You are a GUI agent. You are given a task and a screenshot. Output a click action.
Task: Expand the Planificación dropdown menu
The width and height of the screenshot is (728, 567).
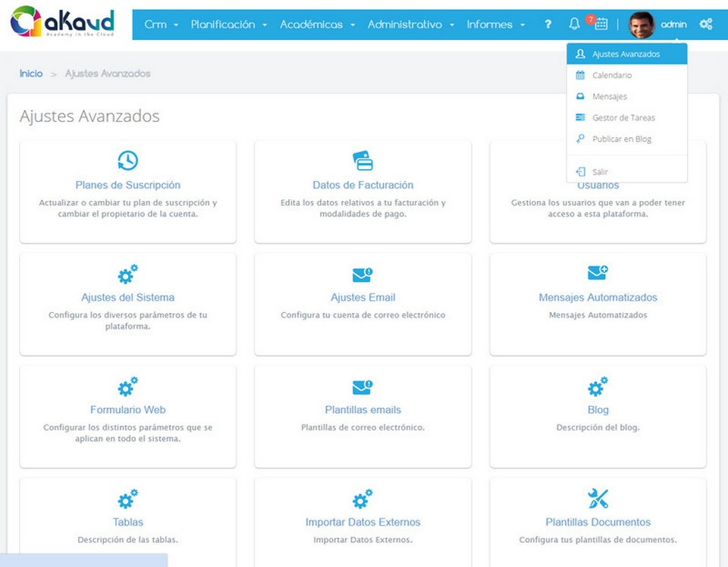point(228,24)
